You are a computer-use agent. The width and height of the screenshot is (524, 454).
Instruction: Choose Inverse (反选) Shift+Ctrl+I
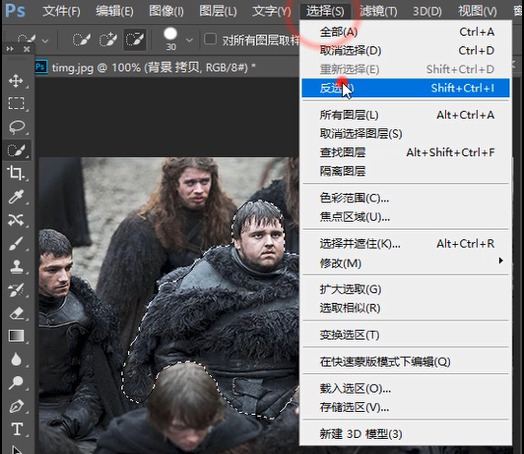[x=406, y=88]
